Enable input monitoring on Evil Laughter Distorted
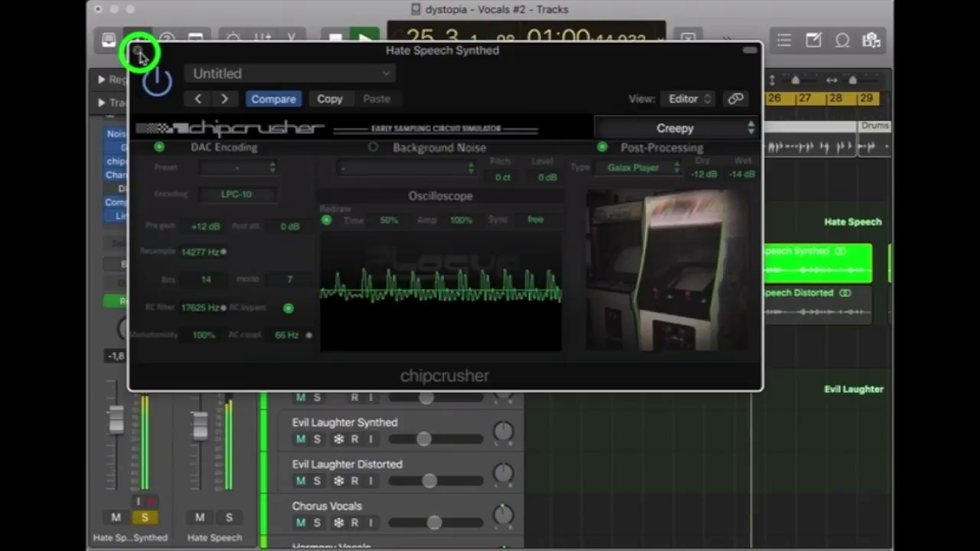Screen dimensions: 980x551 click(371, 481)
